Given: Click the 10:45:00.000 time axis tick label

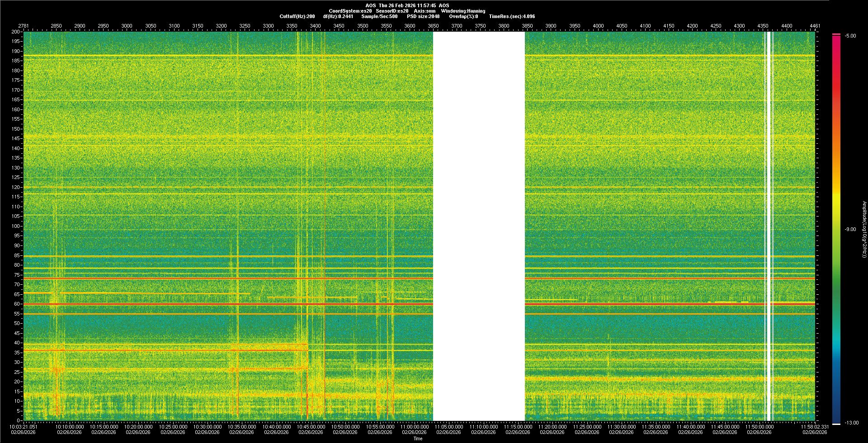Looking at the screenshot, I should click(x=311, y=426).
